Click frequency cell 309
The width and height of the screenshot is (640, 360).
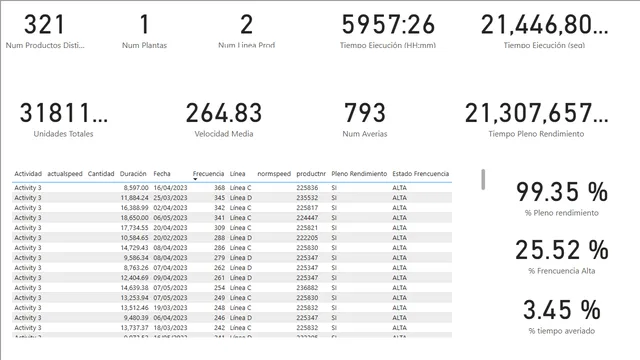coord(220,228)
